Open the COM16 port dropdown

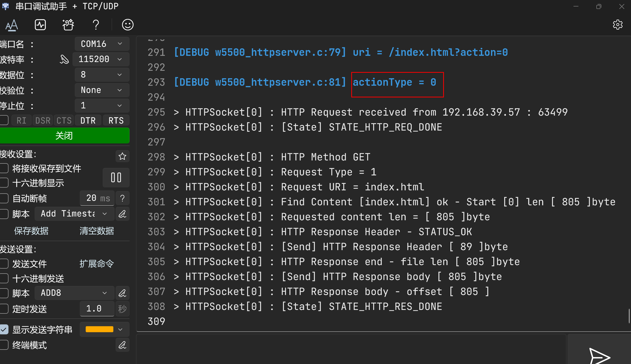point(102,44)
